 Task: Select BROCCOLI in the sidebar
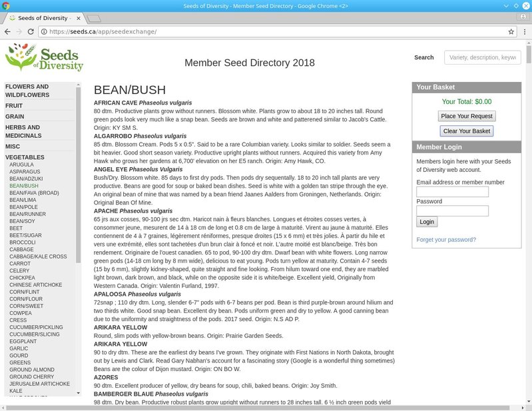tap(23, 242)
